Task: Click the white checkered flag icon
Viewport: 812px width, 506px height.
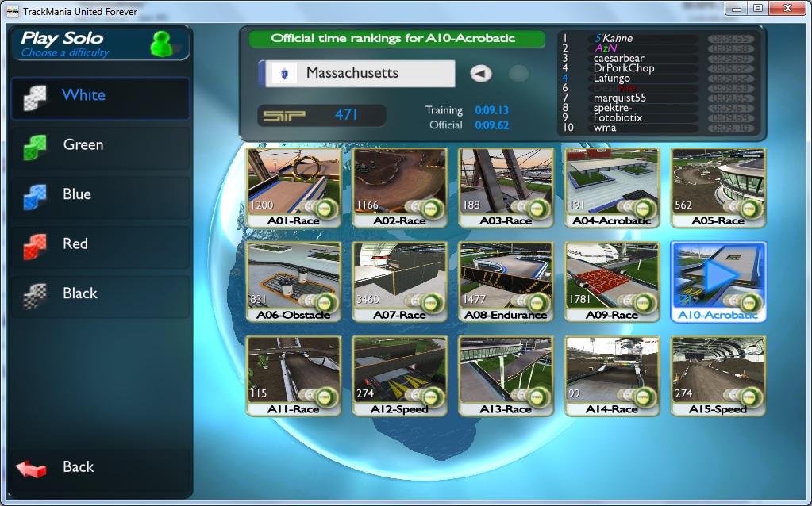Action: (34, 97)
